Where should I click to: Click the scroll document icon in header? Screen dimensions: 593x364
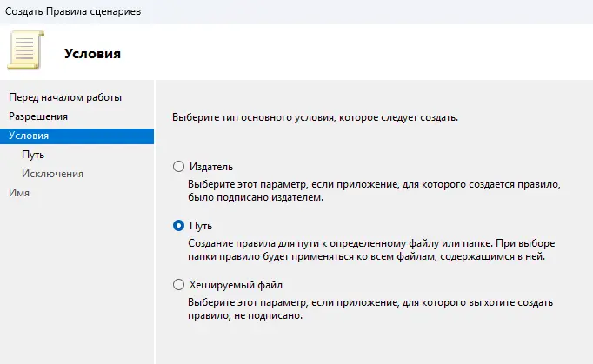(x=23, y=51)
